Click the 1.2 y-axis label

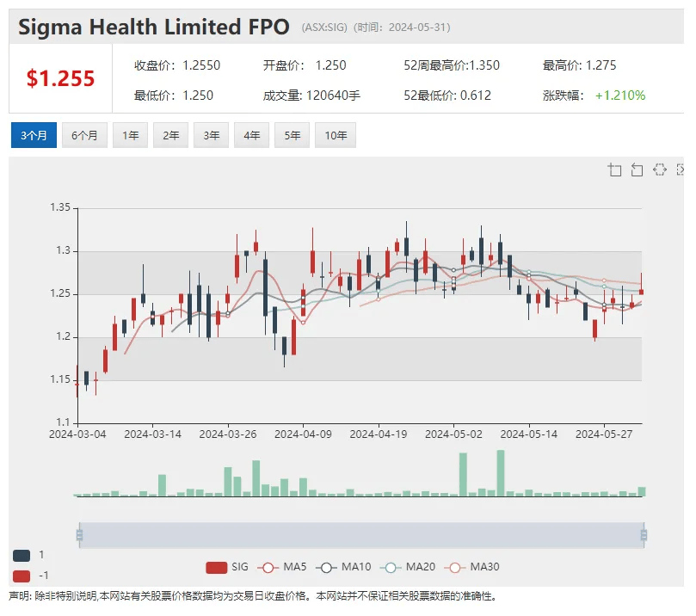(x=63, y=336)
